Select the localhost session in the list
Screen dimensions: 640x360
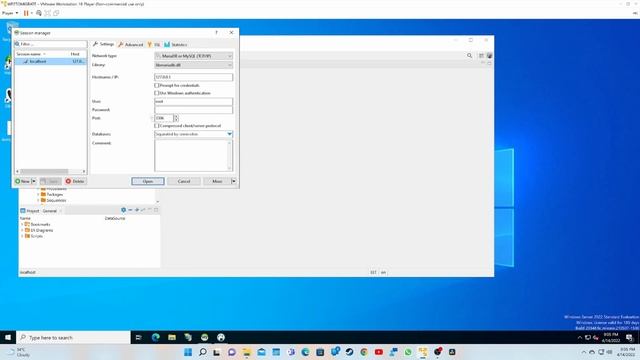[51, 61]
